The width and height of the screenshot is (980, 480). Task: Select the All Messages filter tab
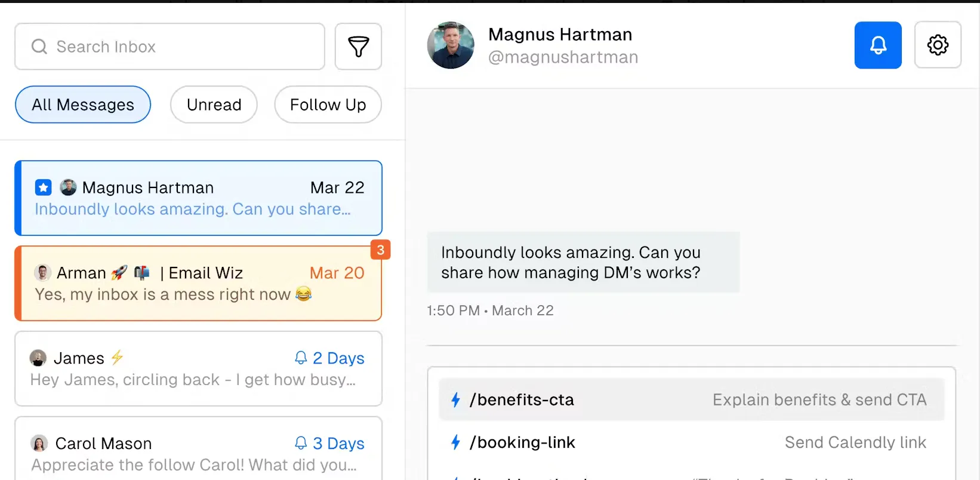click(83, 104)
